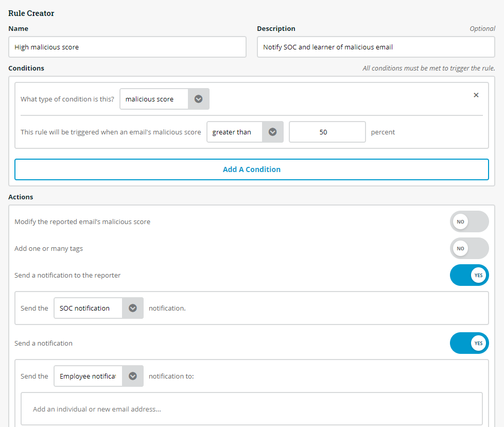Open the SOC notification template dropdown
Image resolution: width=504 pixels, height=427 pixels.
pos(88,309)
